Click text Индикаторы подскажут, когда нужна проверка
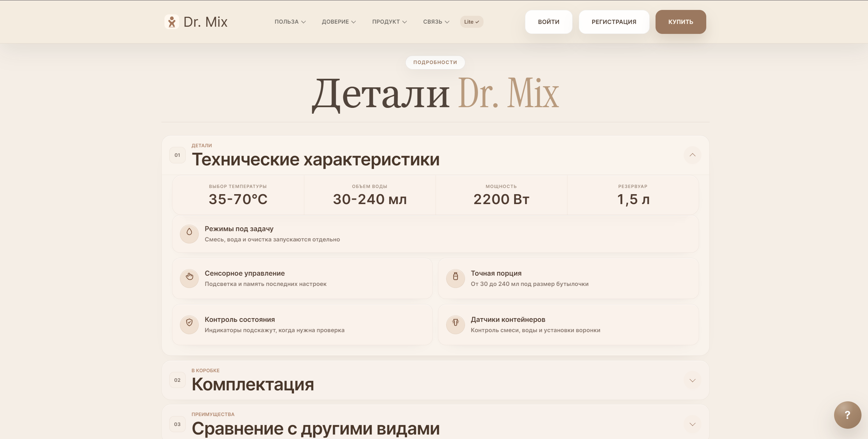 [275, 330]
